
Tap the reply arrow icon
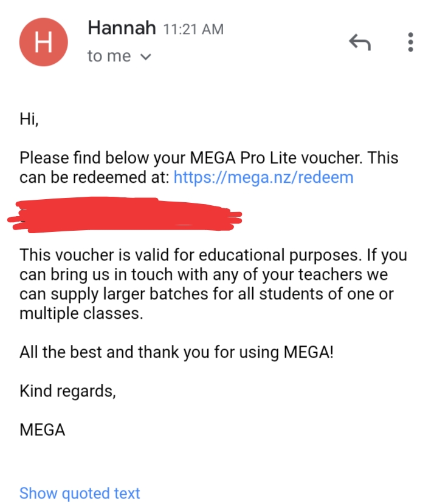pyautogui.click(x=359, y=41)
